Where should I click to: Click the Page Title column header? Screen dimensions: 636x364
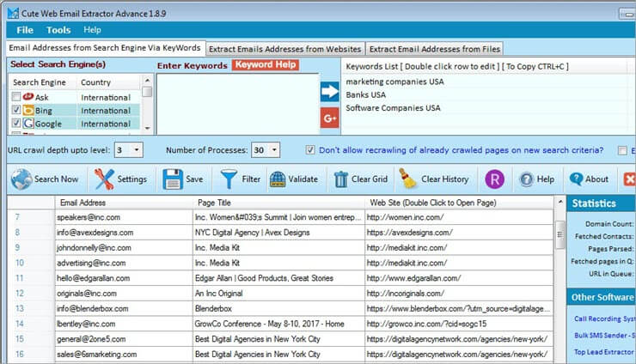279,203
